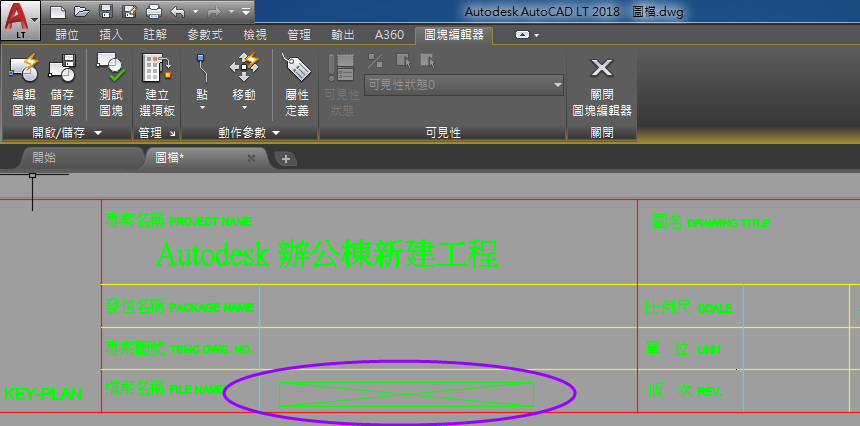
Task: Click 儲存圖塊 Save Block tool
Action: [62, 85]
